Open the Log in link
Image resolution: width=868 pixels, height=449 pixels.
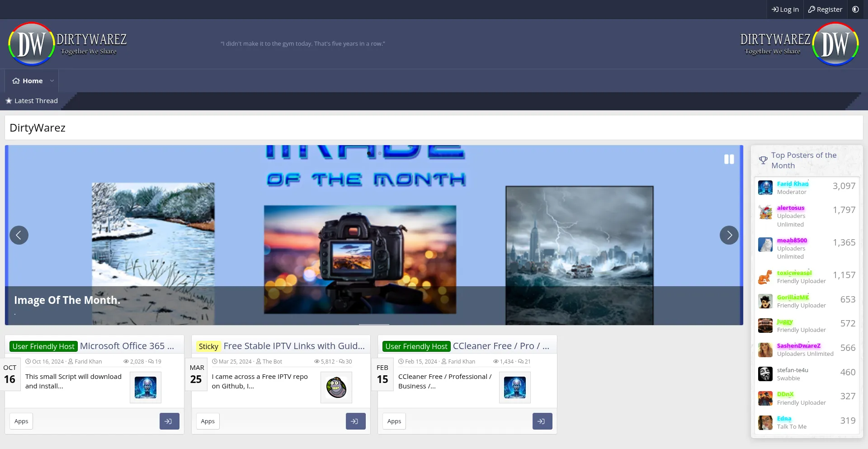click(785, 9)
